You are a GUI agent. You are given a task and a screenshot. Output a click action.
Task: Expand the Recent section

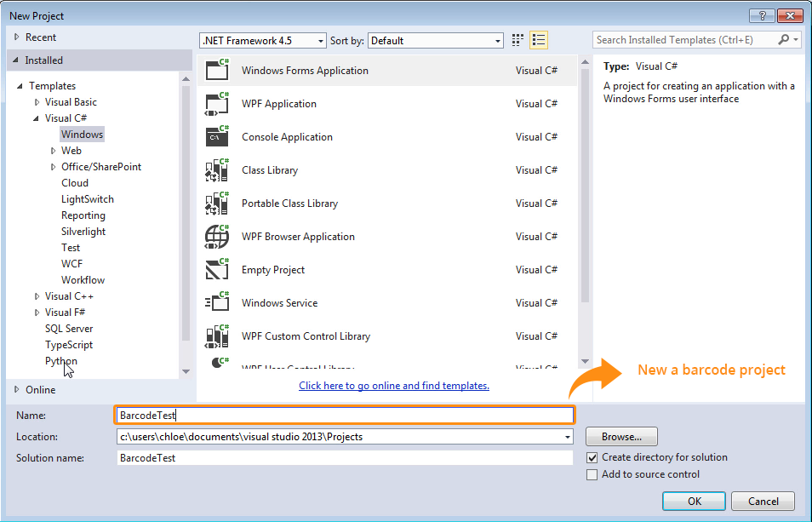click(16, 37)
